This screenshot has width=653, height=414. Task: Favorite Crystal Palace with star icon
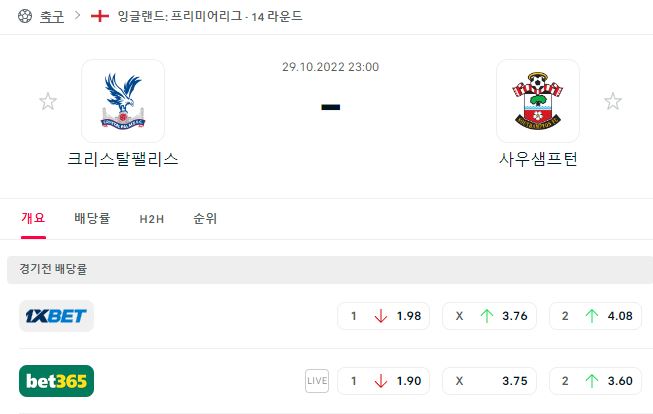(x=48, y=101)
